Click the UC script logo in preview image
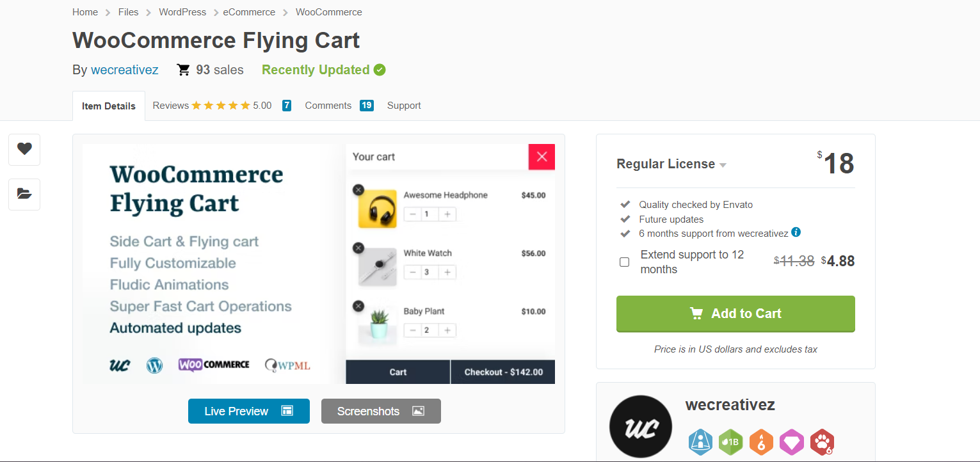This screenshot has width=980, height=462. point(120,365)
